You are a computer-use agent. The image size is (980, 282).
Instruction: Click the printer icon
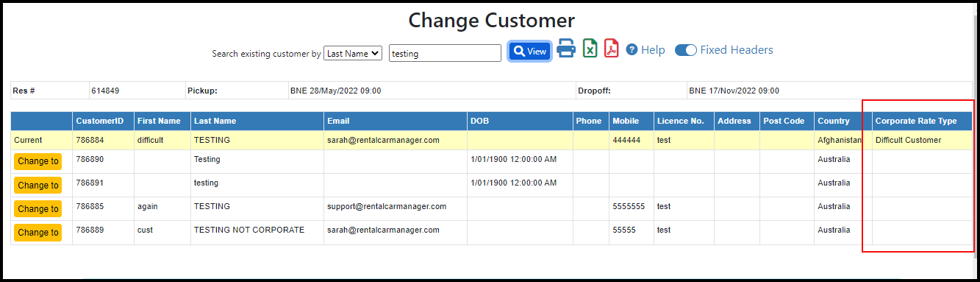tap(565, 49)
